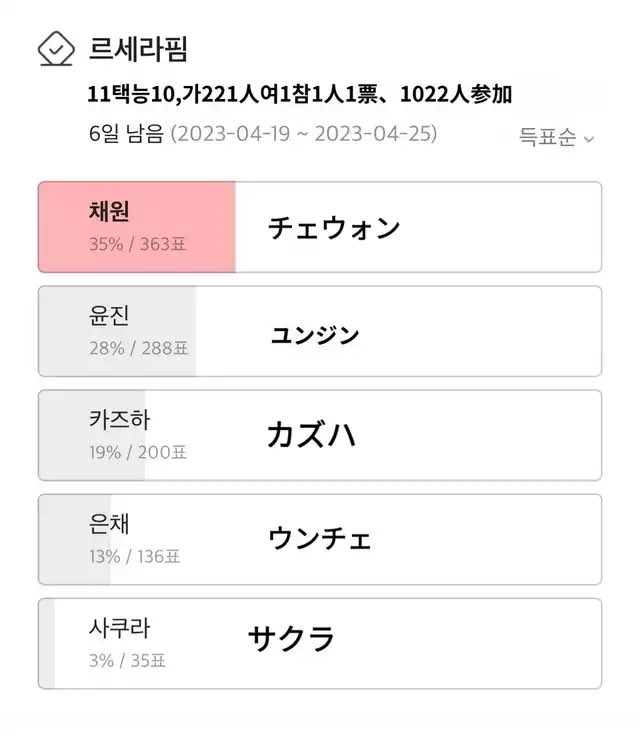Click the 르세라핌 poll title
This screenshot has width=640, height=755.
tap(138, 49)
